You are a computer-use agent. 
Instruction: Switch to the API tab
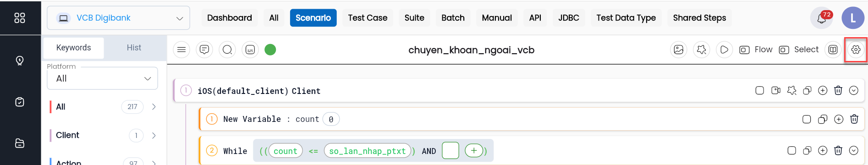[x=535, y=18]
